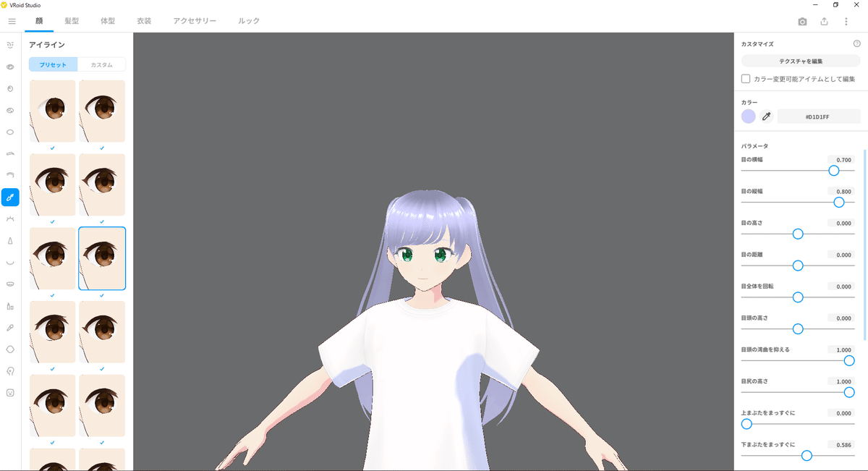Click the value field for 目の距離
The width and height of the screenshot is (868, 471).
(841, 255)
